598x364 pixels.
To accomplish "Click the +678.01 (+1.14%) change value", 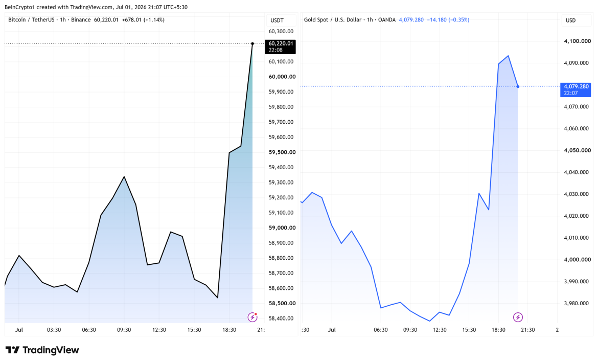I will tap(143, 19).
